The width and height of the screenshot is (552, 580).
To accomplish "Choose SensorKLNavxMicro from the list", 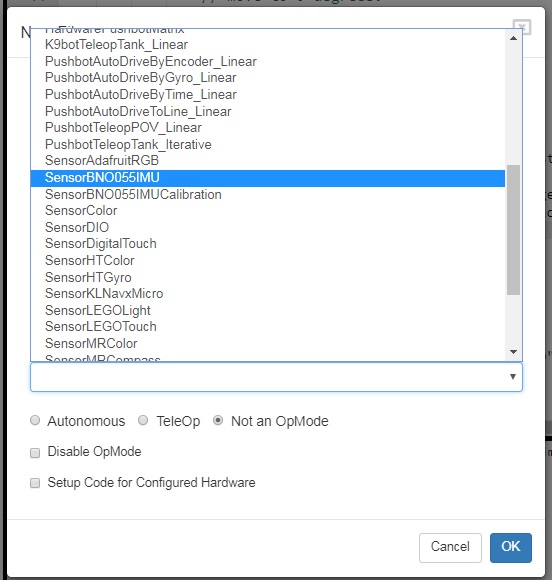I will click(x=268, y=294).
